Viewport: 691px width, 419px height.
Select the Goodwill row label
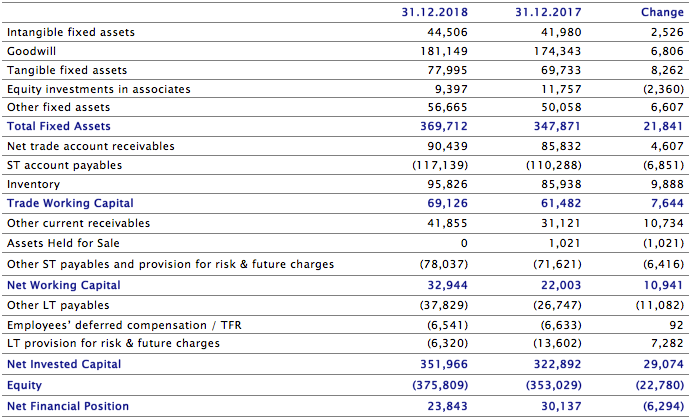(30, 51)
